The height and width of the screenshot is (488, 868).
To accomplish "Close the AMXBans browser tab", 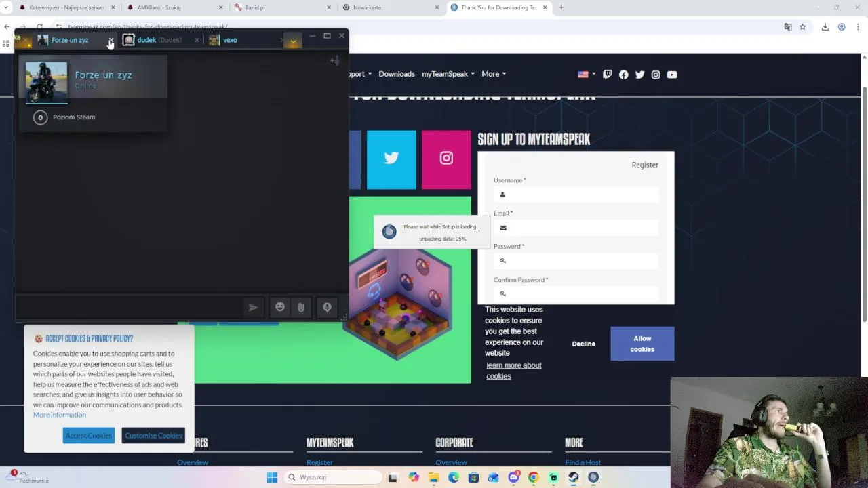I will tap(221, 7).
